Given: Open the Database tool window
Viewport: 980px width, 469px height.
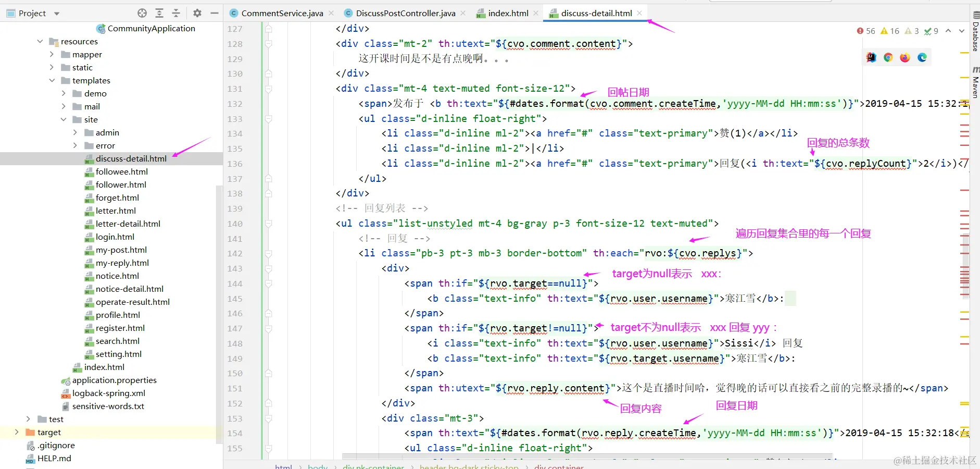Looking at the screenshot, I should (975, 32).
